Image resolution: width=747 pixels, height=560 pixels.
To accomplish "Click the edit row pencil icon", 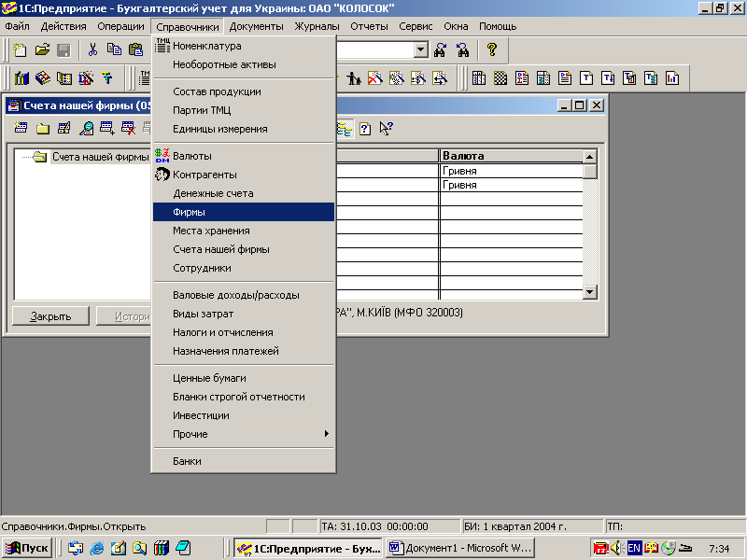I will (x=63, y=128).
